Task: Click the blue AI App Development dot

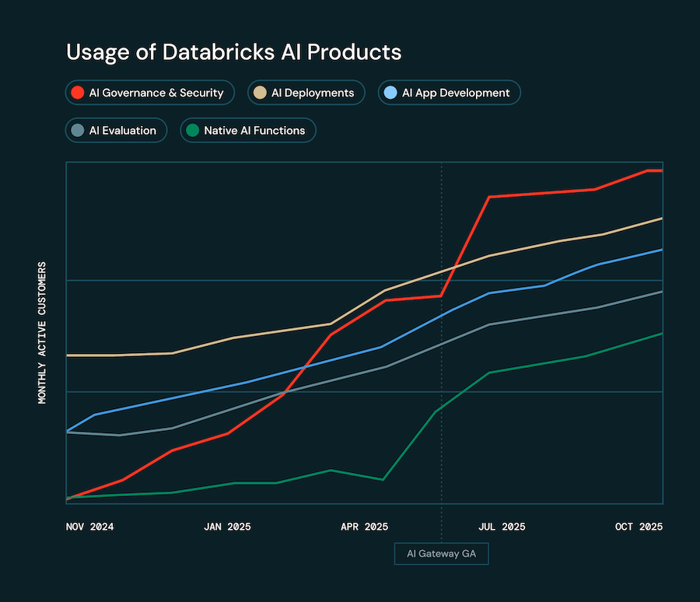Action: click(390, 93)
